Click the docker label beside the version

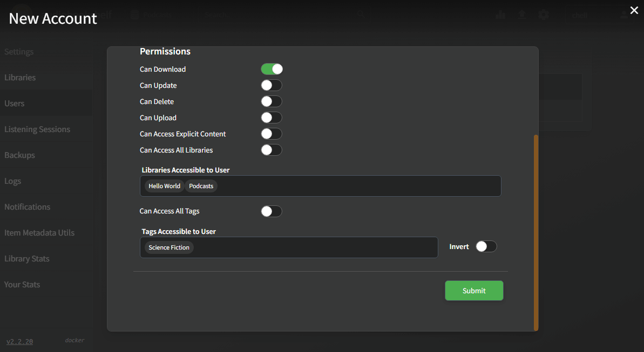pos(74,340)
